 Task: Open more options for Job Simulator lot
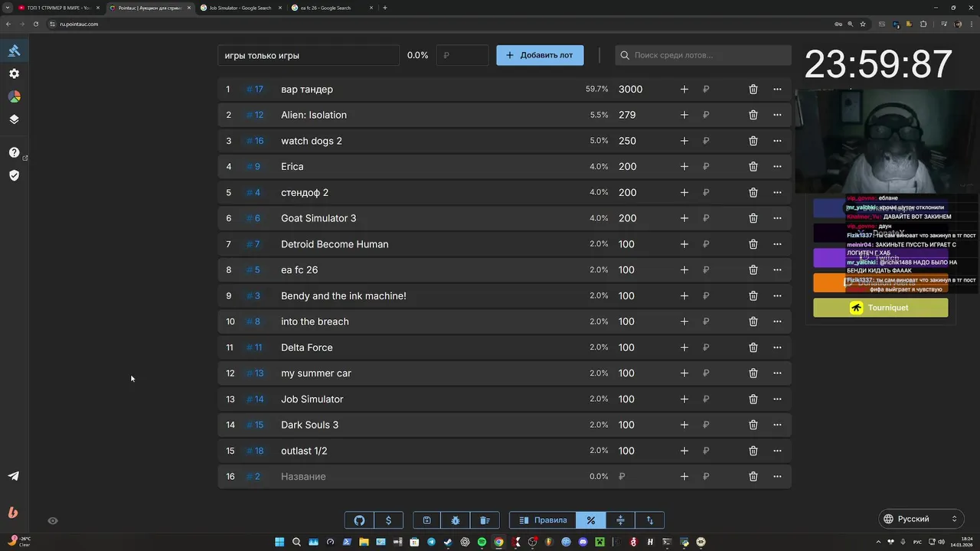[777, 399]
